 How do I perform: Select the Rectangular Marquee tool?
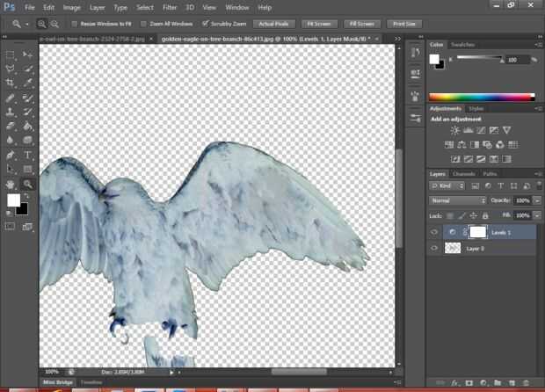[10, 54]
